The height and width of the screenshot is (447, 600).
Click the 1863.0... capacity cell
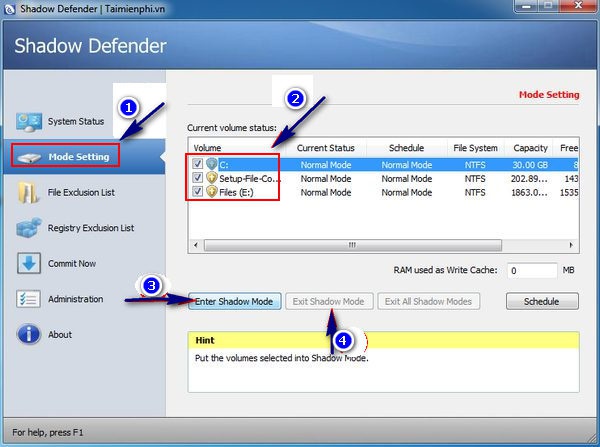click(x=530, y=193)
